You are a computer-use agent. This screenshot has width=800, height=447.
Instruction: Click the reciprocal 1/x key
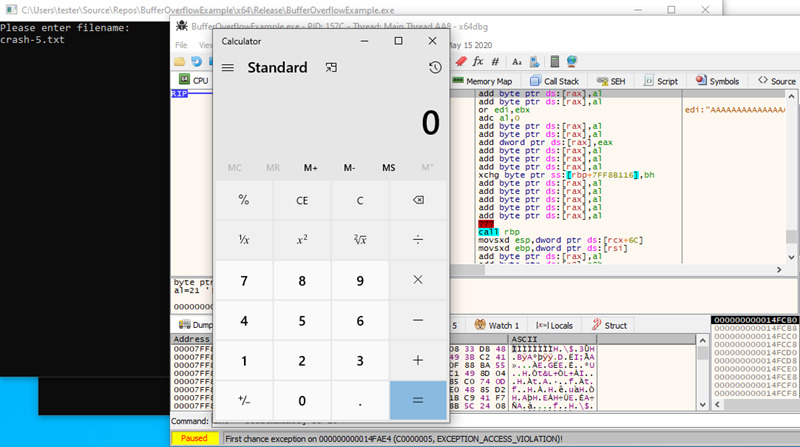tap(244, 239)
